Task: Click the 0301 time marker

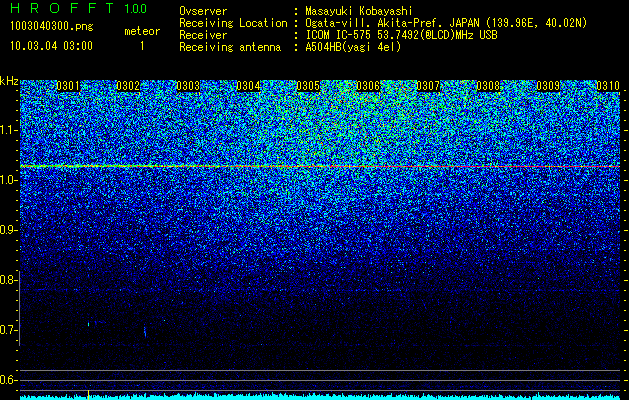Action: (68, 86)
